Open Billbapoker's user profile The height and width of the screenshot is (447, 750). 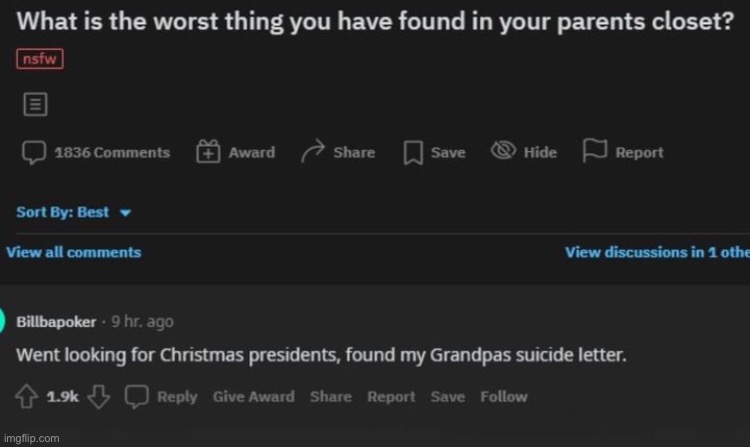56,322
